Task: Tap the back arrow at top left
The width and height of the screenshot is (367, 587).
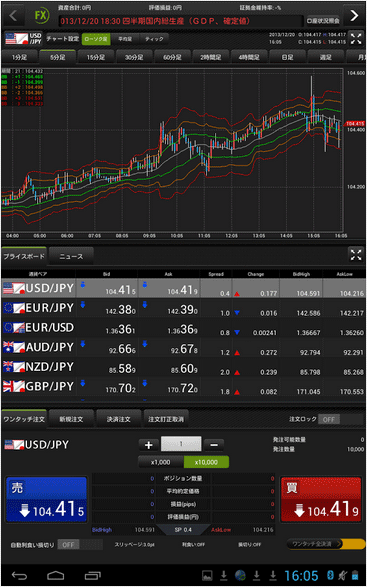Action: coord(12,16)
